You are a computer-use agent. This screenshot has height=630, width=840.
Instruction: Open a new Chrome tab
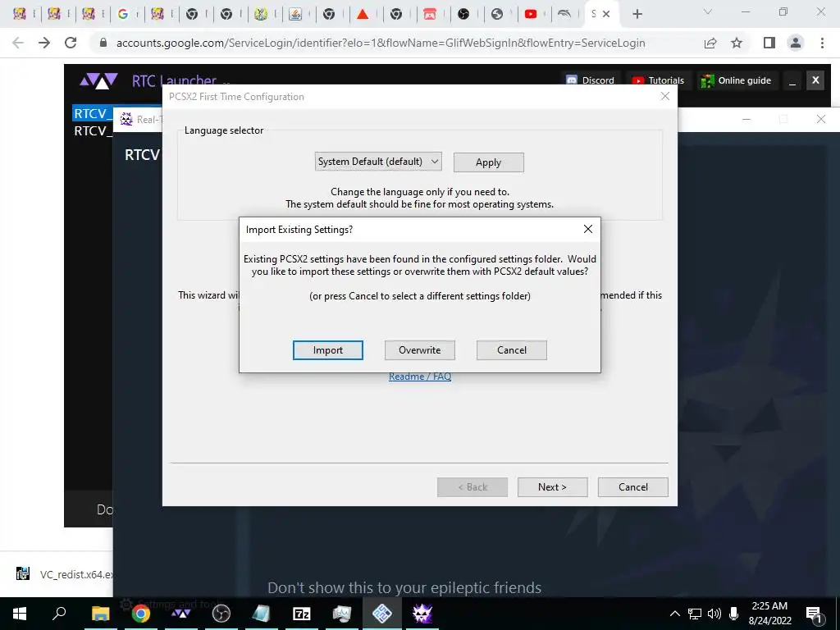pyautogui.click(x=637, y=14)
